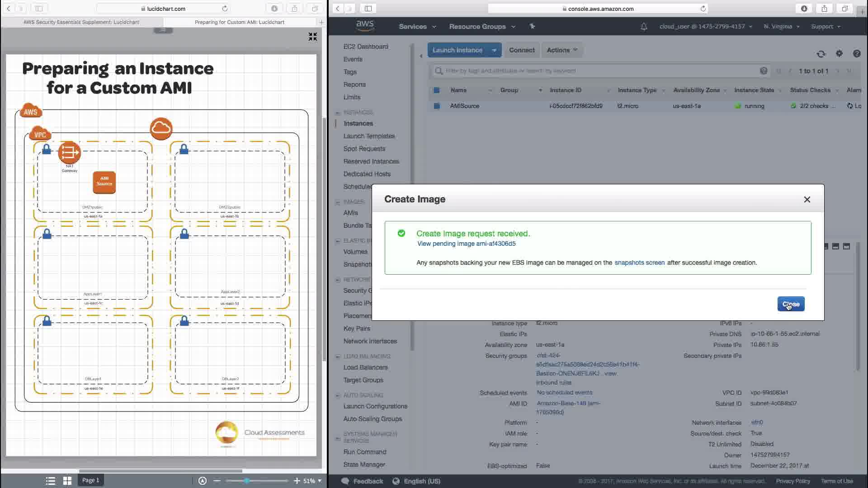Switch to grid page view in Lucidchart
This screenshot has height=488, width=868.
[67, 481]
